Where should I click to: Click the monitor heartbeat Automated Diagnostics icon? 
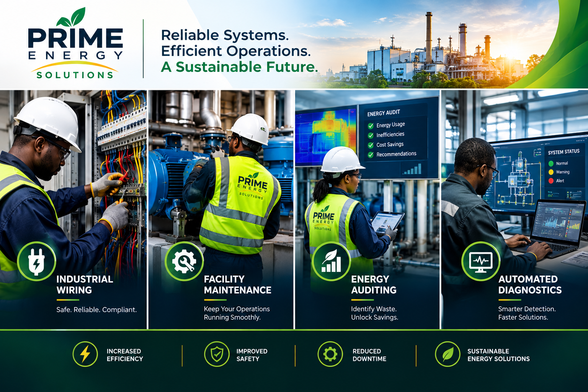tap(481, 261)
